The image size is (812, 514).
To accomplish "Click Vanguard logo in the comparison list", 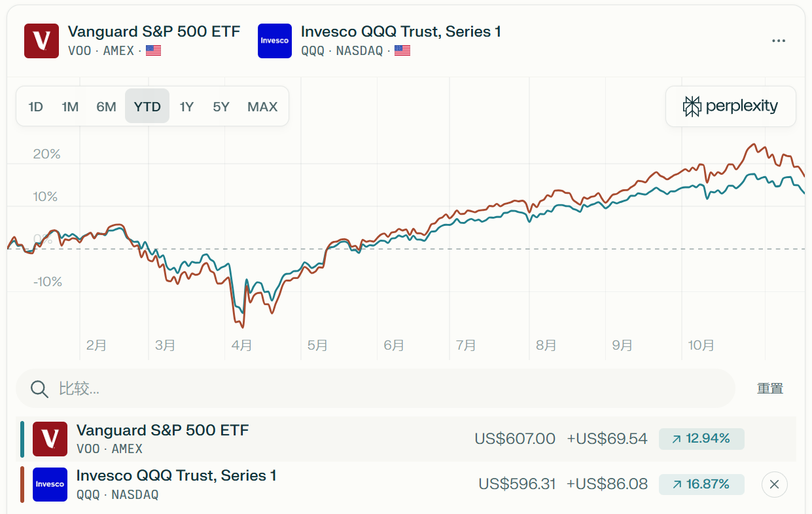I will (50, 439).
